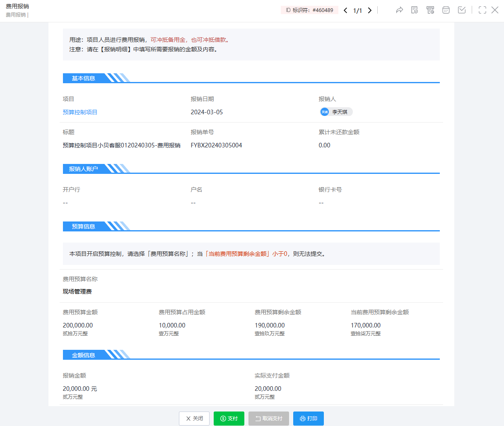Open the document with shield icon
The height and width of the screenshot is (426, 504).
[415, 10]
